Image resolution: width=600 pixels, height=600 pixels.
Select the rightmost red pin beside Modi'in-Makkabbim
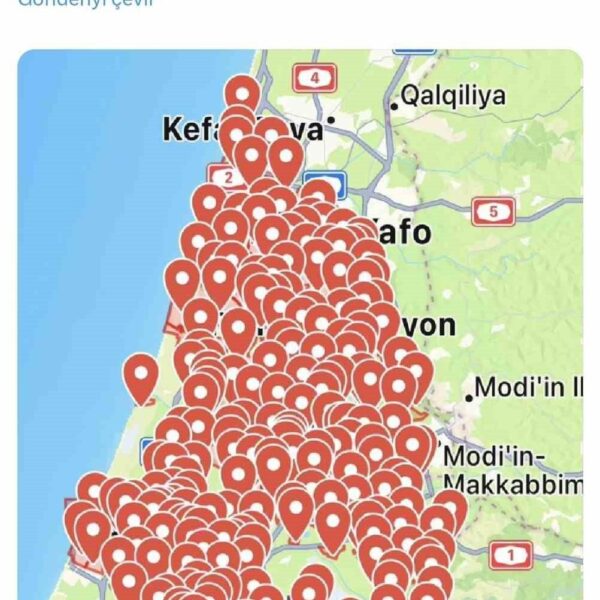tap(450, 511)
